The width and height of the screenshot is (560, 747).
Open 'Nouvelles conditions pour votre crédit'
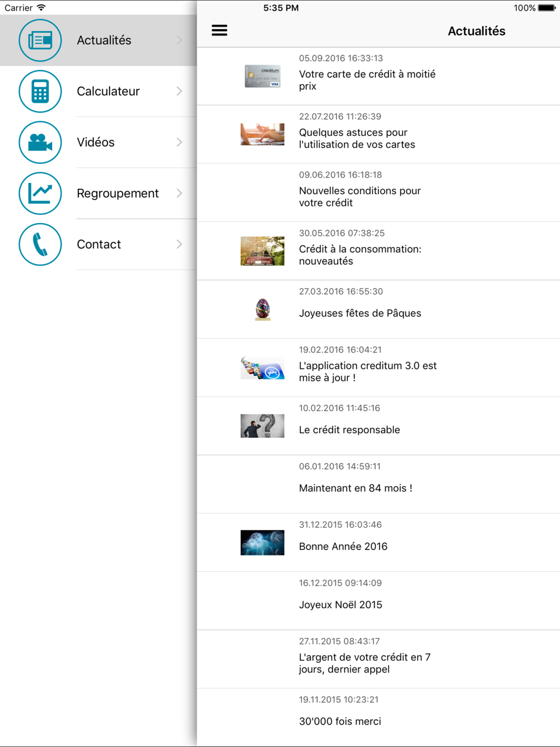(x=360, y=197)
